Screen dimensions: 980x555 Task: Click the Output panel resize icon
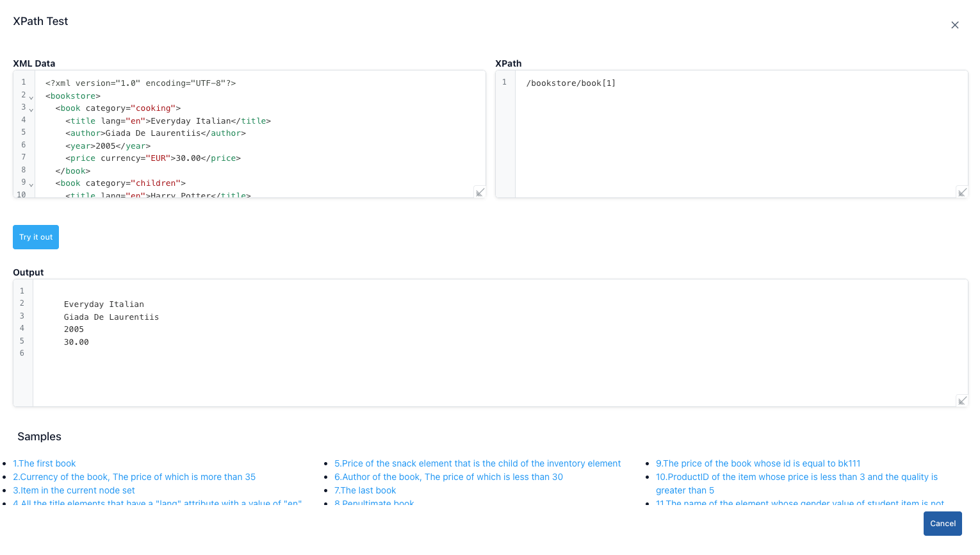[x=961, y=401]
